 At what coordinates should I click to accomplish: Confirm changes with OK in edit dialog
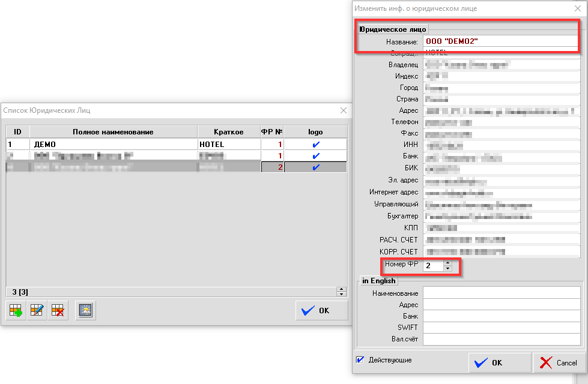pos(500,362)
